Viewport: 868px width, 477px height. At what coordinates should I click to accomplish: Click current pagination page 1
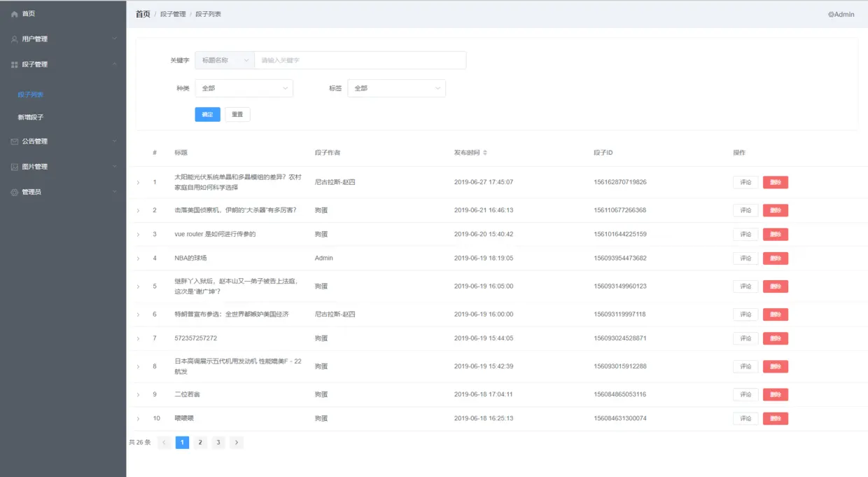click(x=182, y=443)
